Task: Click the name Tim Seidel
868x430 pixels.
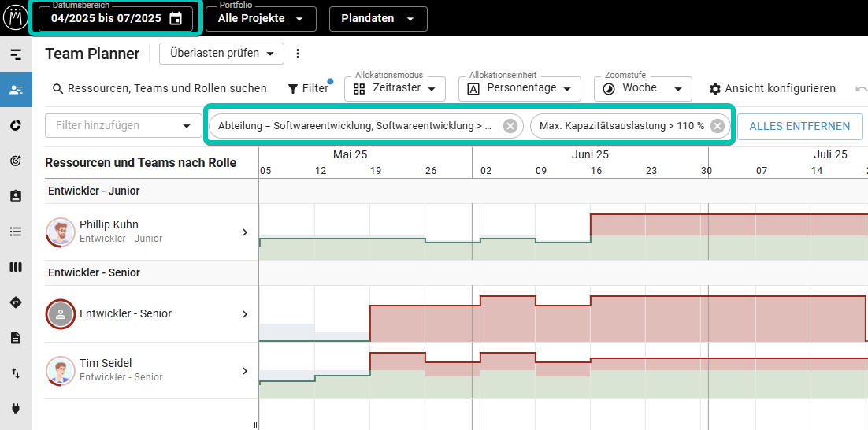Action: (106, 363)
